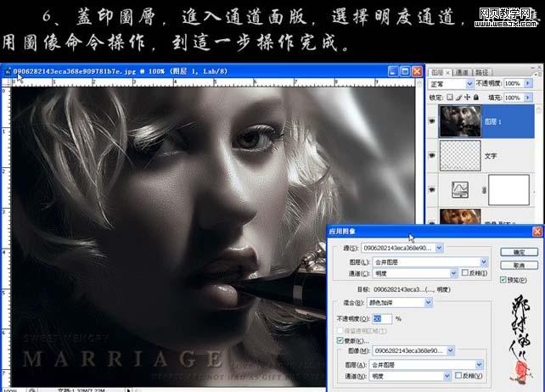Enable the 反相(V) invert checkbox for mask

(x=458, y=375)
